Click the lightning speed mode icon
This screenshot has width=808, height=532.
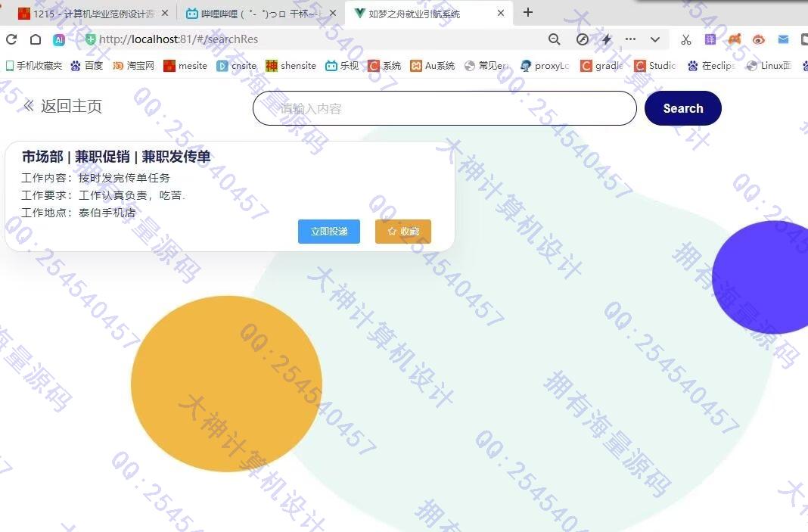click(607, 39)
